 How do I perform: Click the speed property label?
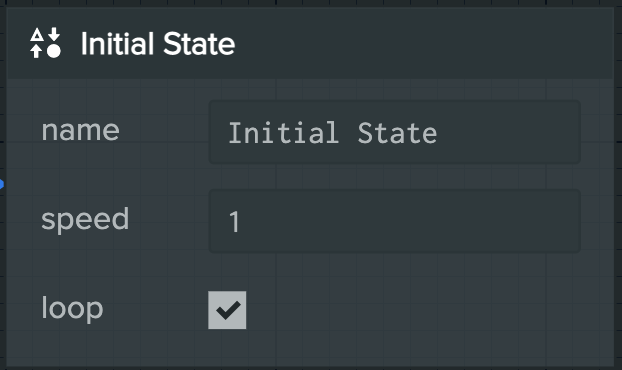(85, 219)
